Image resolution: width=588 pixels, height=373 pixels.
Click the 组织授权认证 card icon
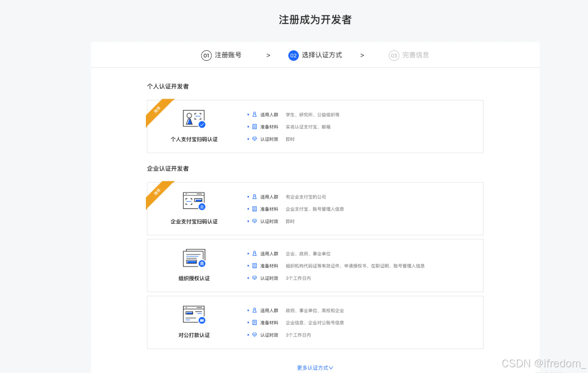[x=194, y=258]
